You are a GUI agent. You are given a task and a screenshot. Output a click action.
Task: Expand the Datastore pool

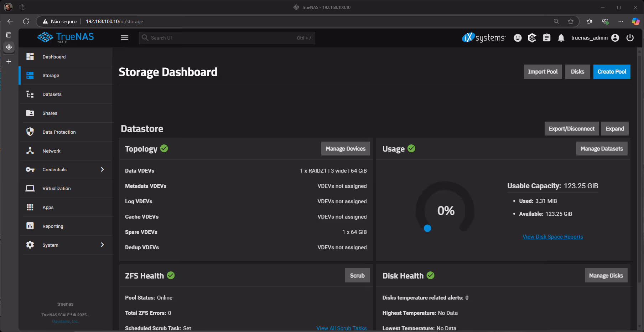tap(614, 129)
